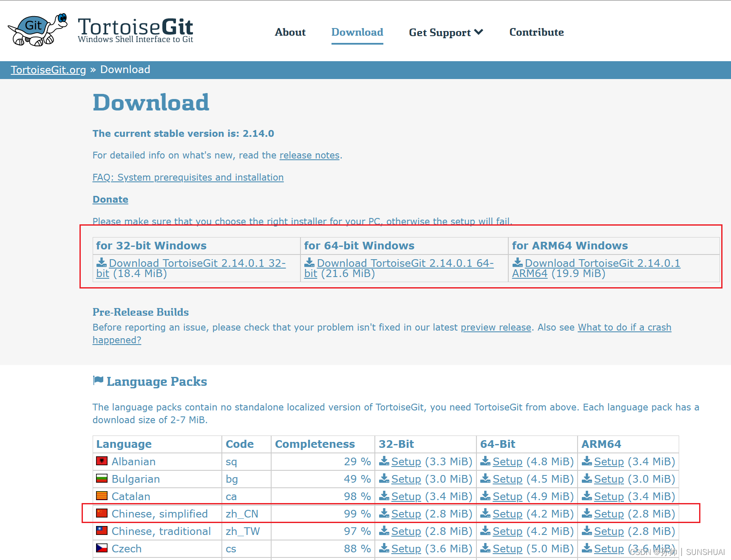731x560 pixels.
Task: Click the Czech flag icon
Action: tap(102, 548)
